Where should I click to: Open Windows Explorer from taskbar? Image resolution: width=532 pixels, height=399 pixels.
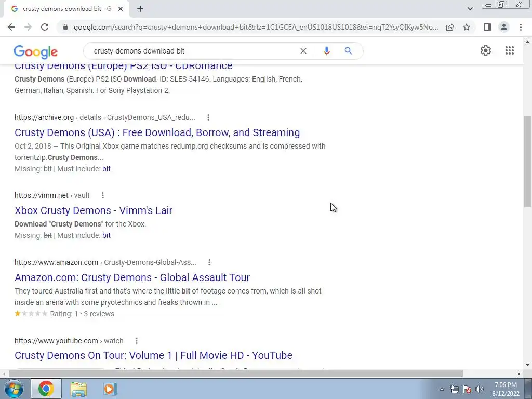point(79,389)
